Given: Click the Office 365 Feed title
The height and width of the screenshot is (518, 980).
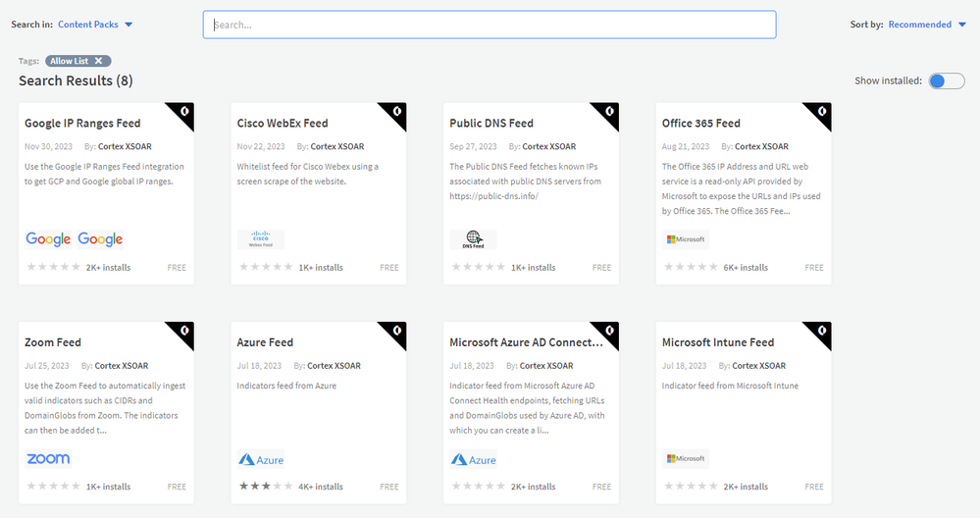Looking at the screenshot, I should tap(700, 124).
